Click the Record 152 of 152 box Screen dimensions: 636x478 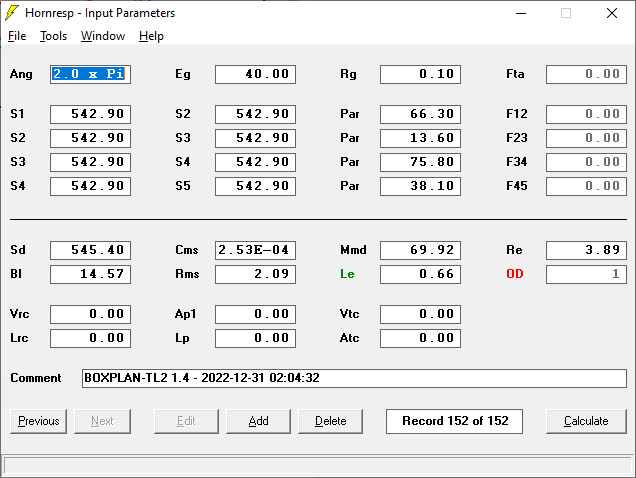pyautogui.click(x=454, y=421)
